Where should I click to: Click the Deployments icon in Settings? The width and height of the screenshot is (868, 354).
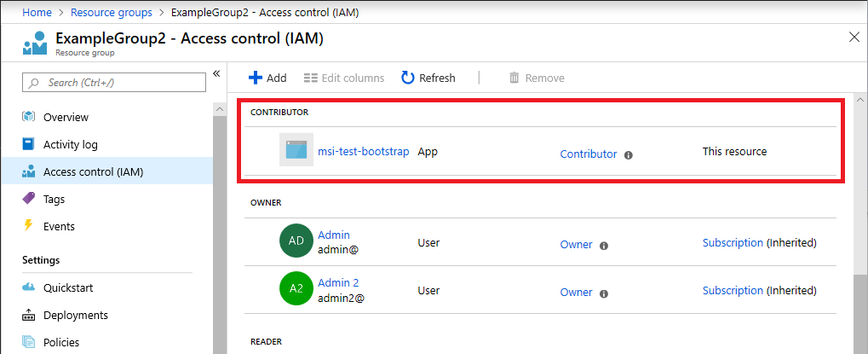pos(29,315)
